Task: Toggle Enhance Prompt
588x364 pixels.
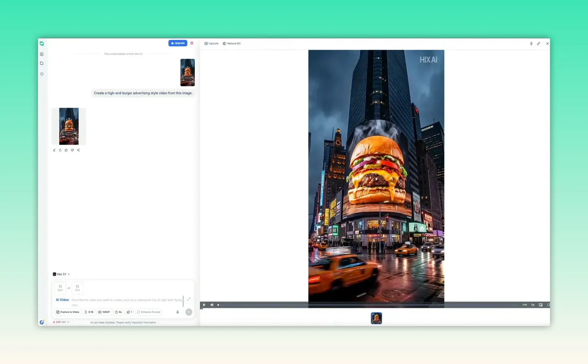Action: 149,312
